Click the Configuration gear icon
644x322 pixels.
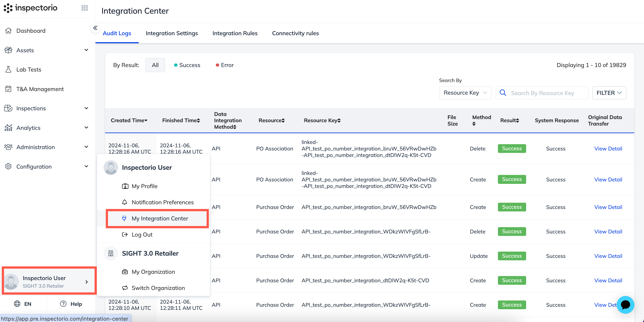point(9,166)
